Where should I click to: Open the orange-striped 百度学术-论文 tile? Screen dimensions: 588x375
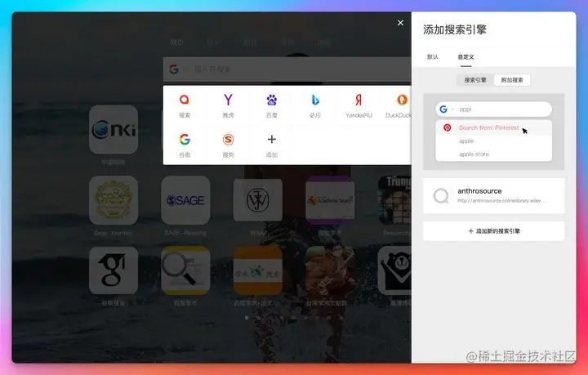257,270
